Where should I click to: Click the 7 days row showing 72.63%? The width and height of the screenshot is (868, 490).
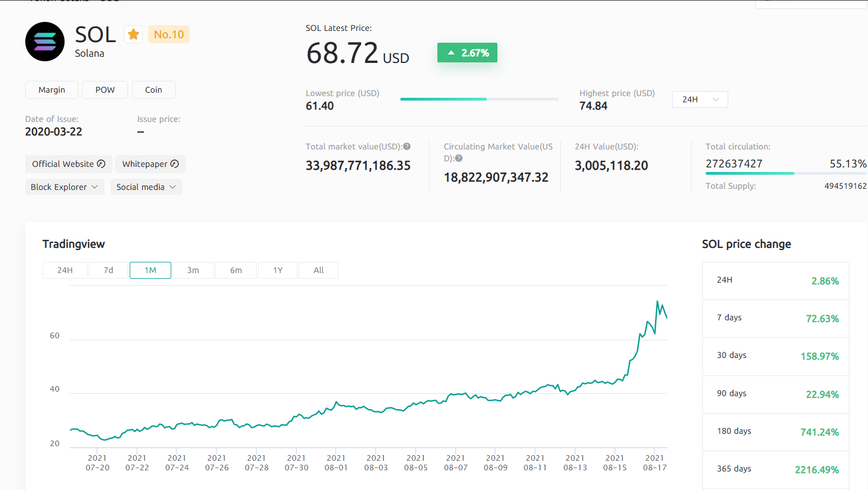pos(776,319)
